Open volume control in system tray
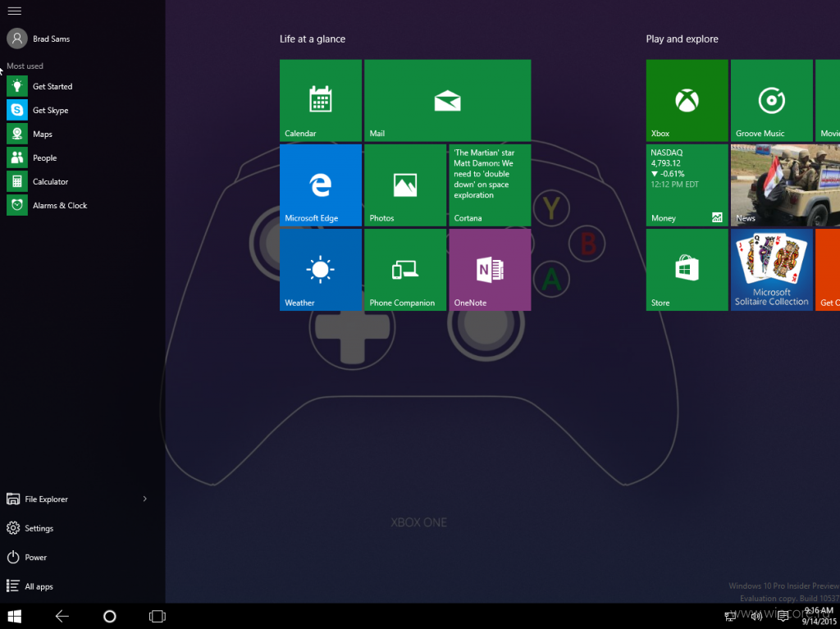Viewport: 840px width, 629px height. (756, 617)
